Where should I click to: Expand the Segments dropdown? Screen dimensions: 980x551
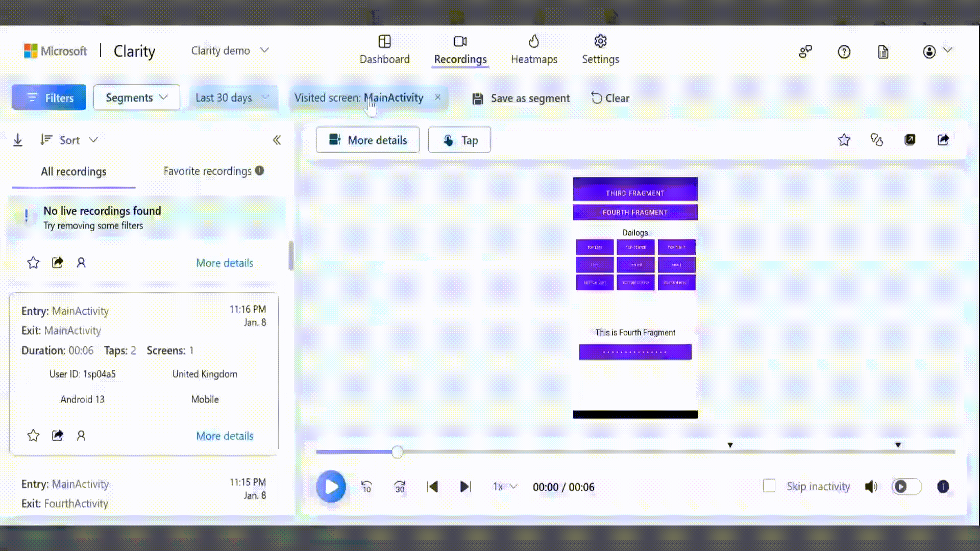pos(137,97)
